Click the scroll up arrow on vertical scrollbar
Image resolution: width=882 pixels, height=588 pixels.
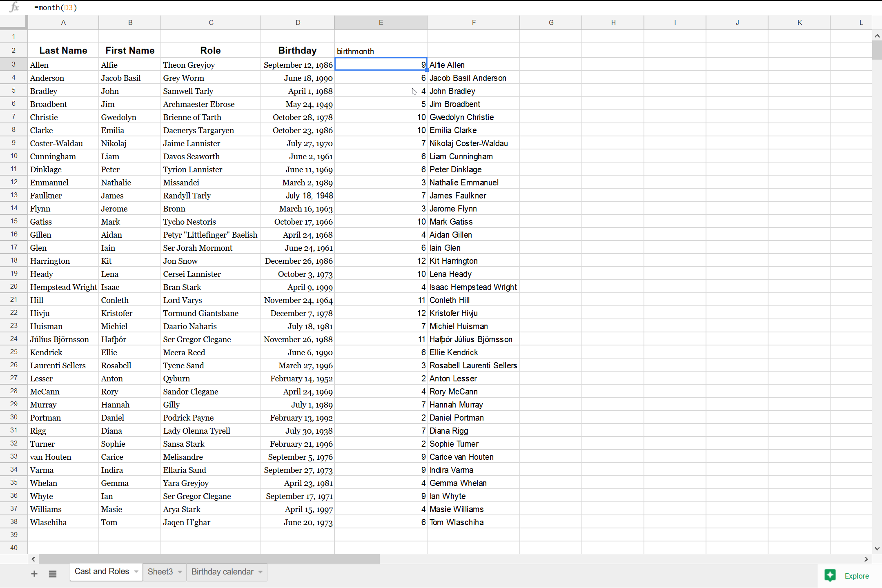tap(877, 36)
